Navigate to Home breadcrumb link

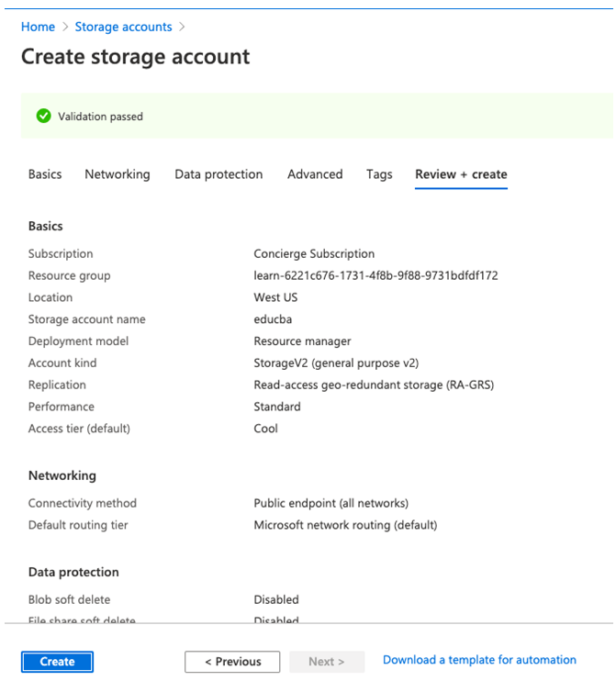pos(38,27)
